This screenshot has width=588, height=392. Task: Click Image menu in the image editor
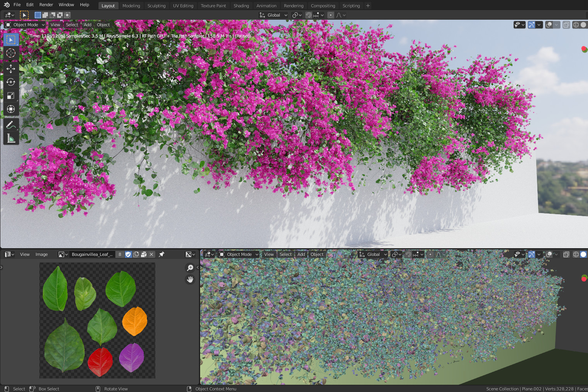pyautogui.click(x=41, y=254)
